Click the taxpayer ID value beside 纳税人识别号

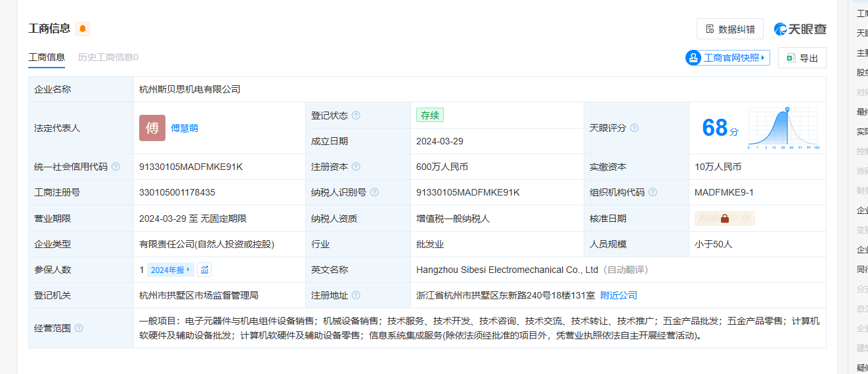point(468,192)
